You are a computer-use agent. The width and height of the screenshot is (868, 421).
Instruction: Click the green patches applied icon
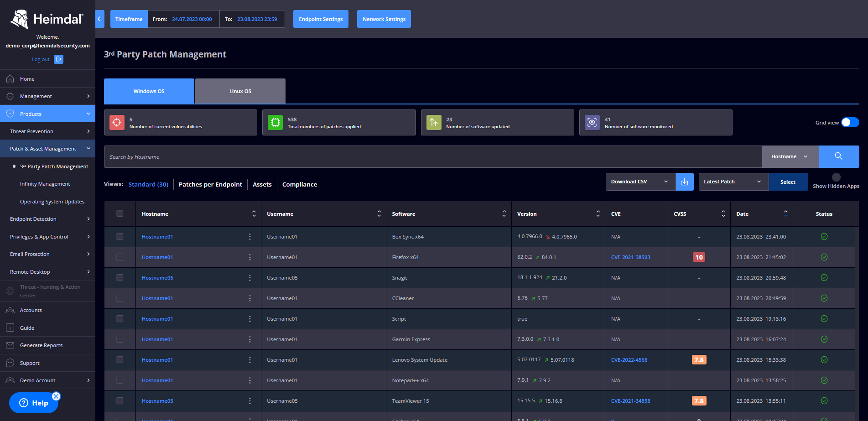pyautogui.click(x=275, y=122)
